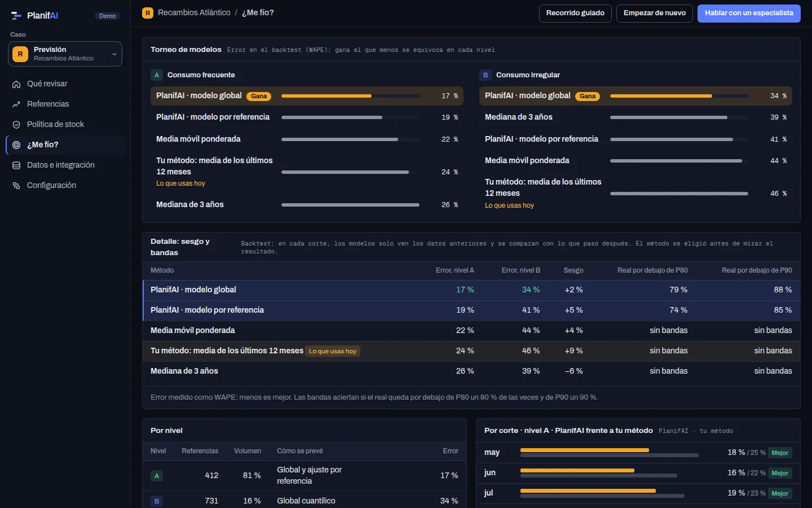Click the Lo que usas hoy tag in the detail table
This screenshot has height=508, width=812.
click(333, 352)
